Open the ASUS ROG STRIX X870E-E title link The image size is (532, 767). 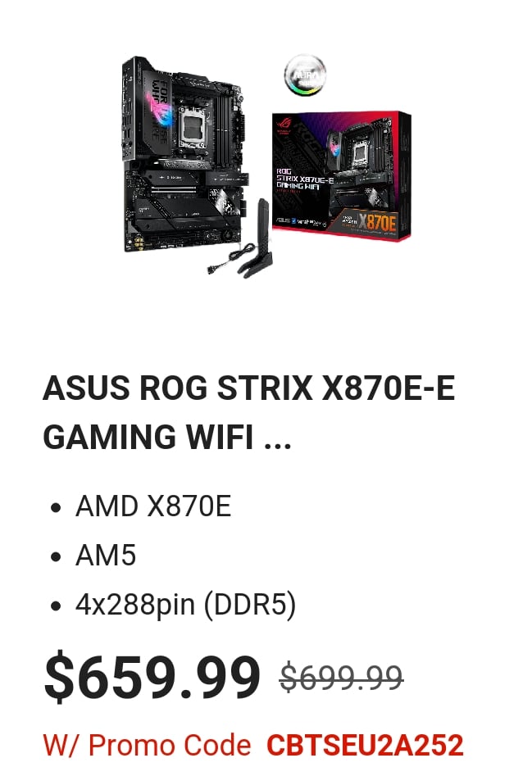click(248, 388)
